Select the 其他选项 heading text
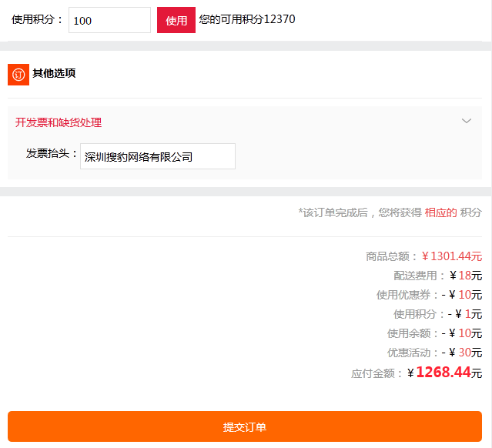 click(x=54, y=74)
